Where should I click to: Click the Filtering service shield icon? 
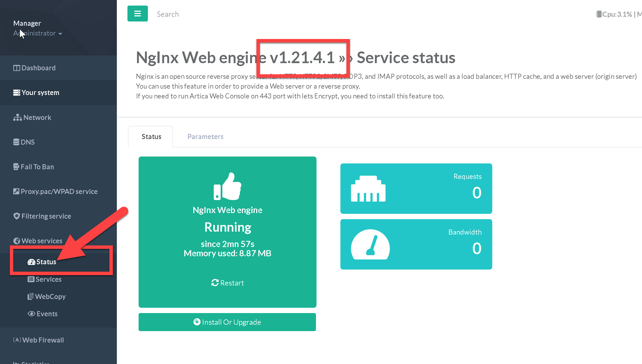16,216
